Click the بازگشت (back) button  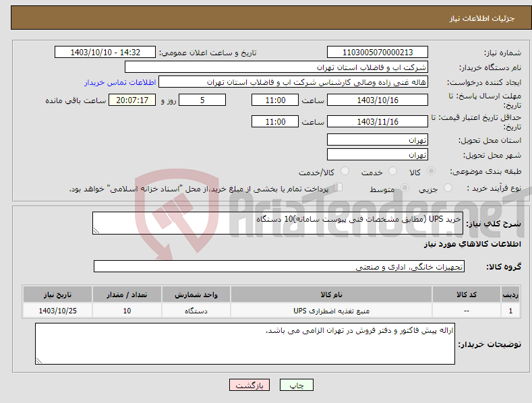[249, 385]
